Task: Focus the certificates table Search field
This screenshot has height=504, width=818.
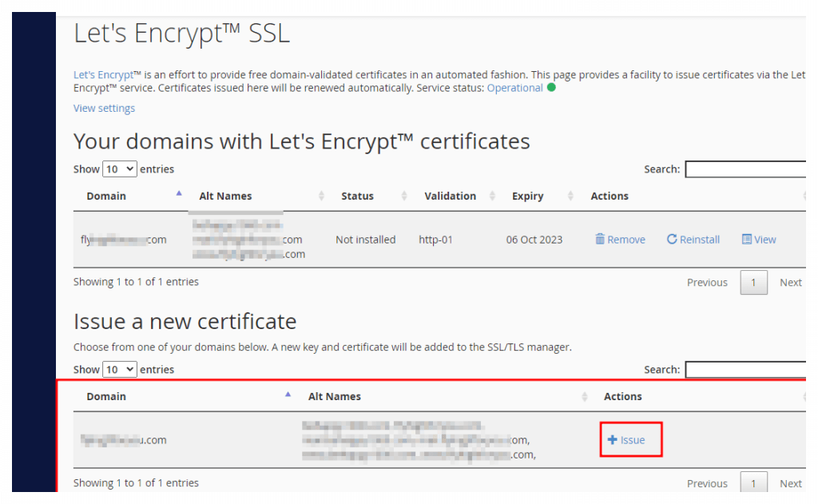Action: click(745, 169)
